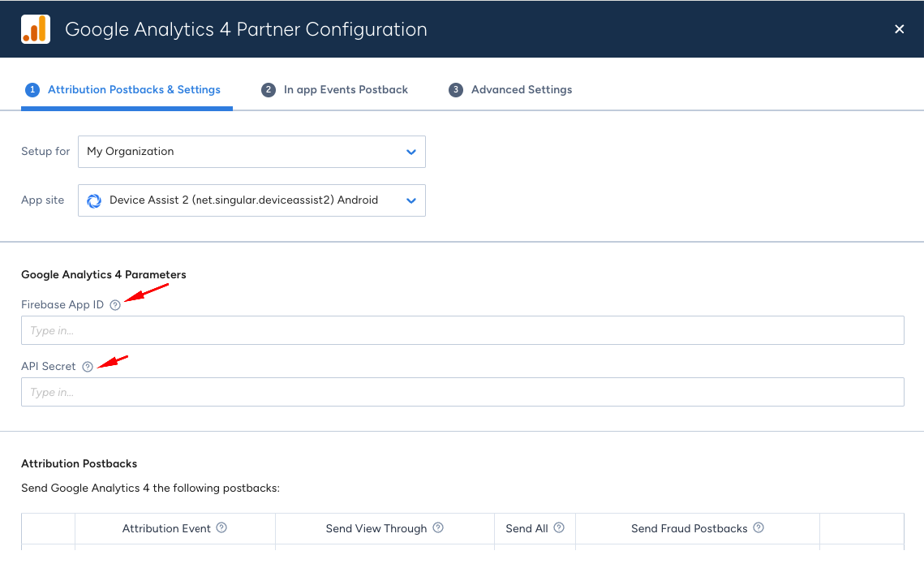Image resolution: width=924 pixels, height=568 pixels.
Task: Click the Setup for label
Action: [x=45, y=152]
